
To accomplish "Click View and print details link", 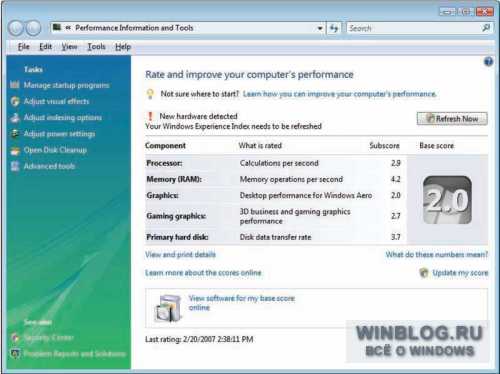I will tap(180, 255).
